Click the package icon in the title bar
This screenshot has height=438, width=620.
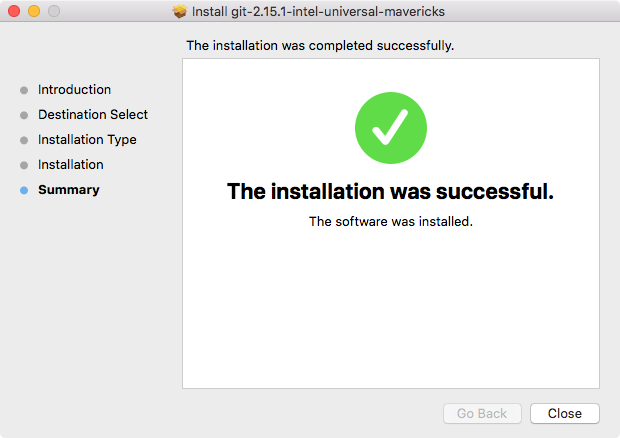pos(180,12)
